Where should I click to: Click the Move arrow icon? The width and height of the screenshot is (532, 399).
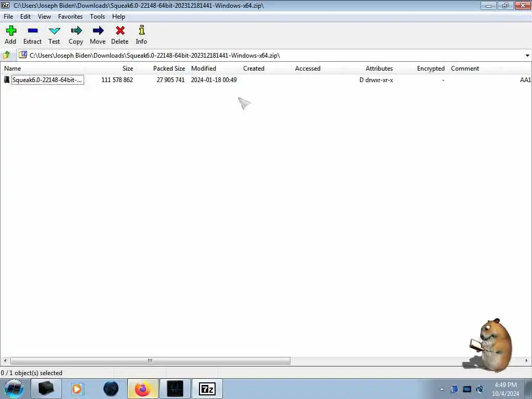click(98, 31)
